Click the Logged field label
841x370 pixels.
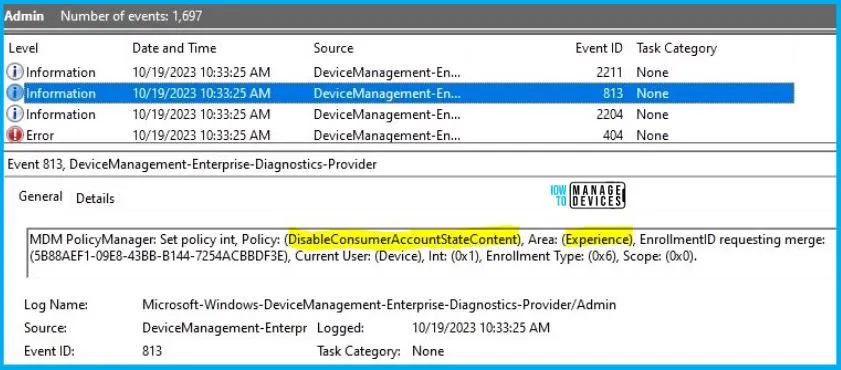click(x=340, y=328)
